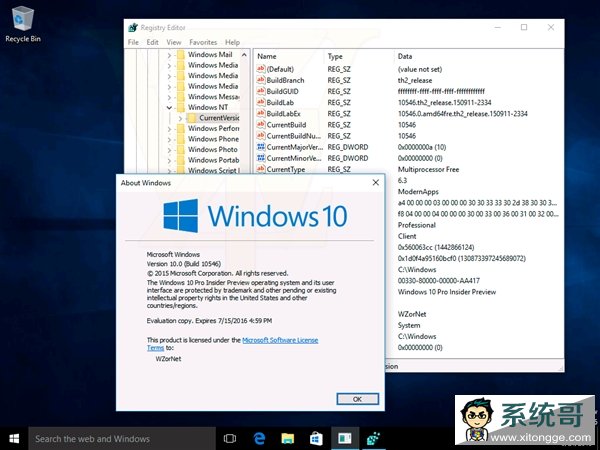Image resolution: width=600 pixels, height=450 pixels.
Task: Select the 0x0000000a (10) data value
Action: pos(422,147)
